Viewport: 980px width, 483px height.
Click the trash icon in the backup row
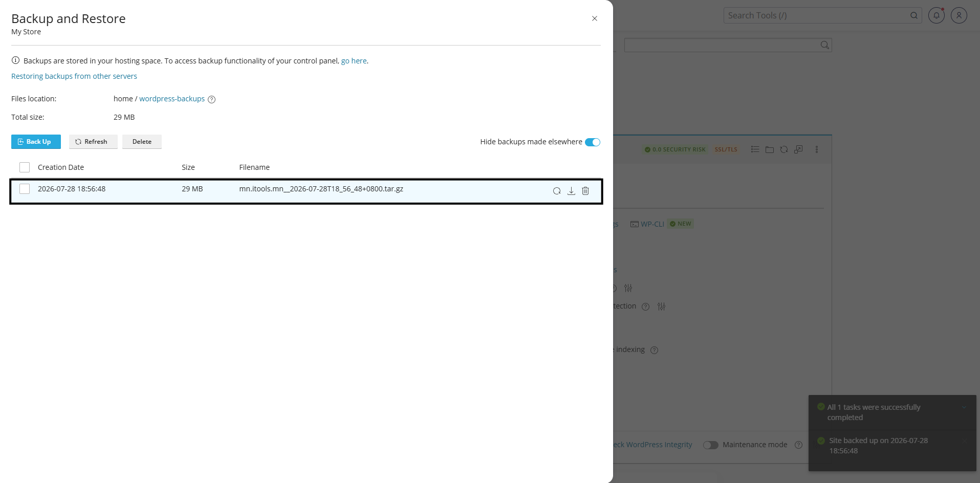click(x=585, y=191)
